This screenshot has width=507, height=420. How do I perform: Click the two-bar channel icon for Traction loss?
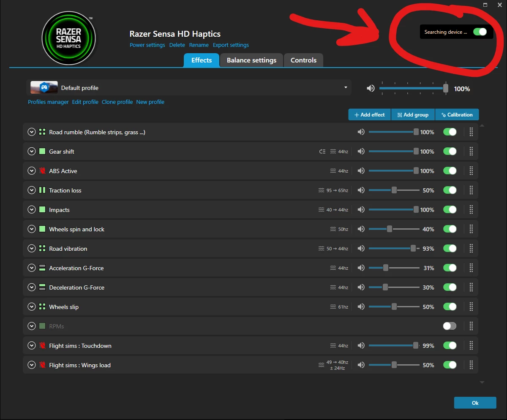42,190
